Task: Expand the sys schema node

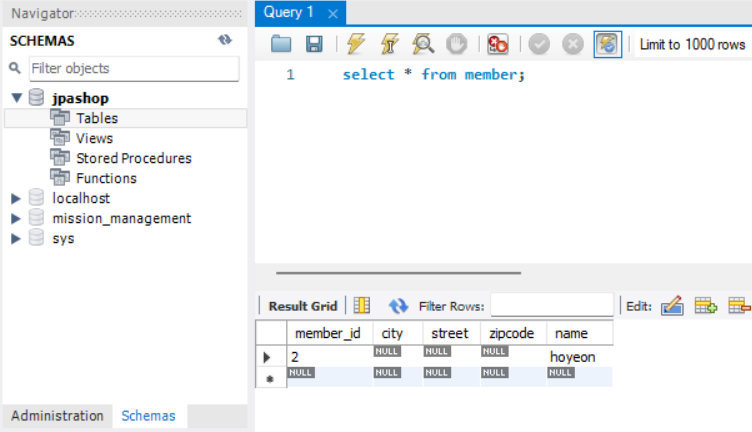Action: [16, 239]
